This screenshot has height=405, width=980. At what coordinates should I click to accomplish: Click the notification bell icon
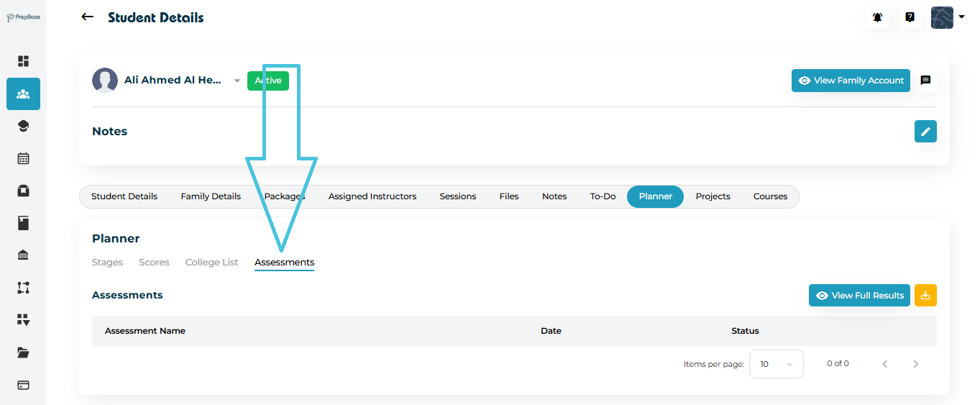pyautogui.click(x=877, y=17)
